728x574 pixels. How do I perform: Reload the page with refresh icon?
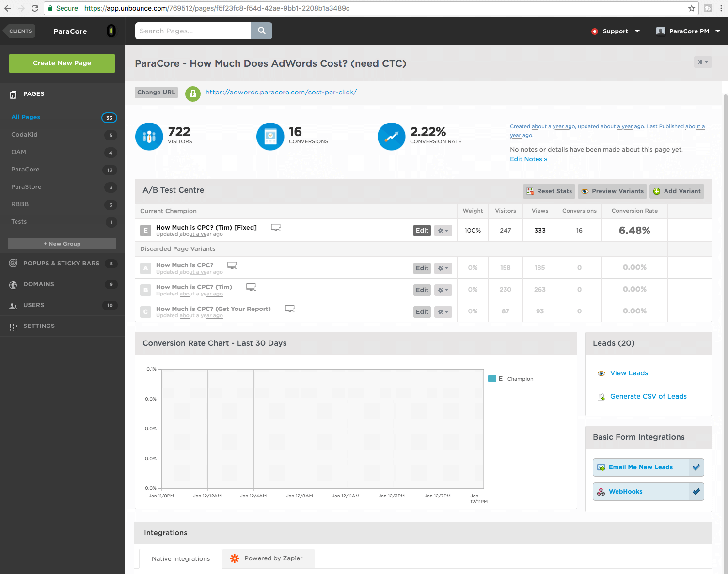pyautogui.click(x=35, y=8)
